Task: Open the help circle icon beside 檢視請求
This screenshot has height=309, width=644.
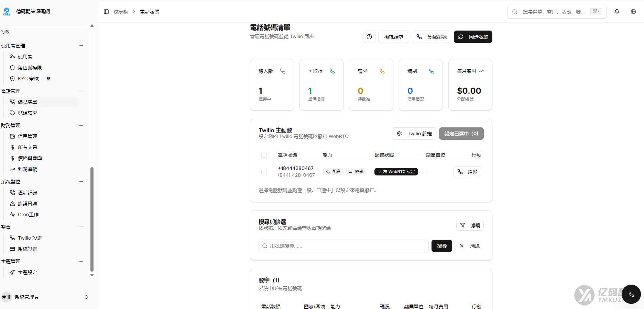Action: tap(369, 37)
